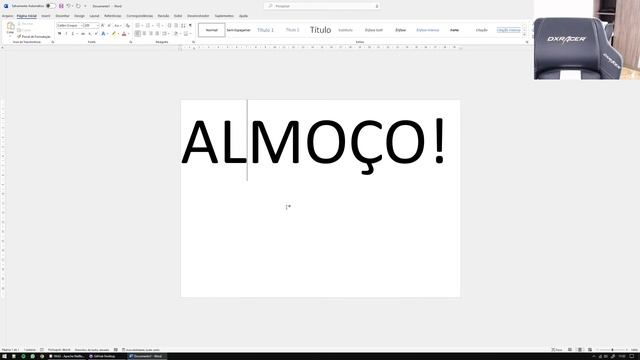Select the Página Inicial tab
Viewport: 640px width, 360px height.
coord(27,16)
